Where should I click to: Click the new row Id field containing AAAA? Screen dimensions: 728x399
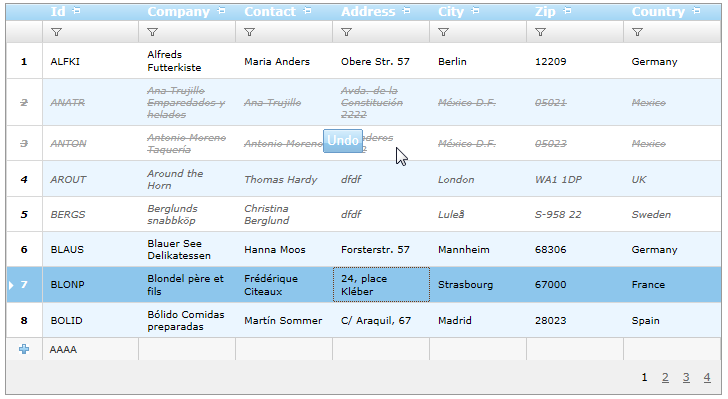point(91,349)
